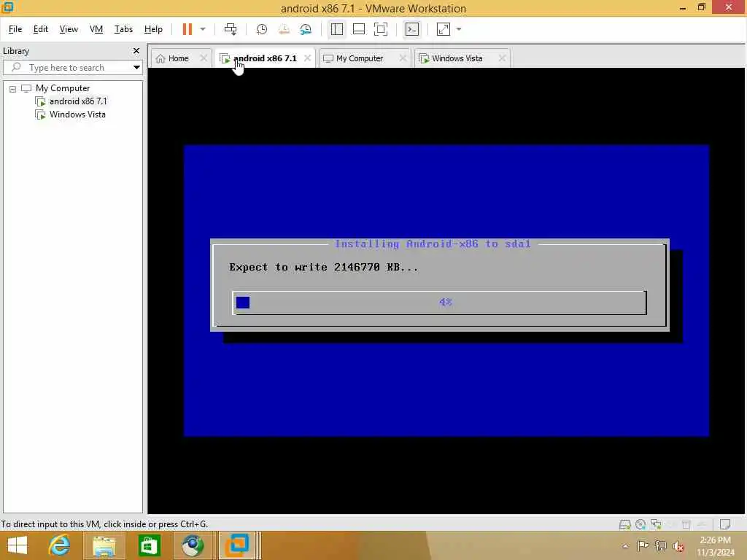The width and height of the screenshot is (747, 560).
Task: Open the Edit menu
Action: (41, 29)
